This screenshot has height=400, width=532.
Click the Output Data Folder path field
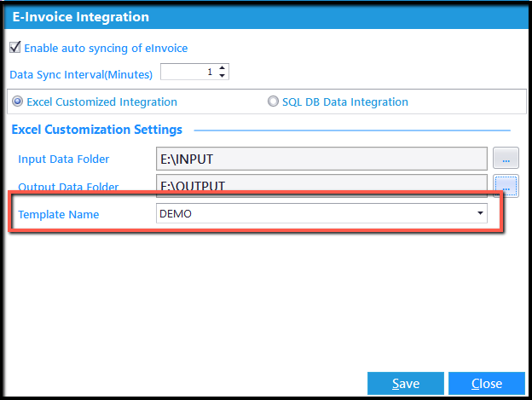tap(321, 184)
